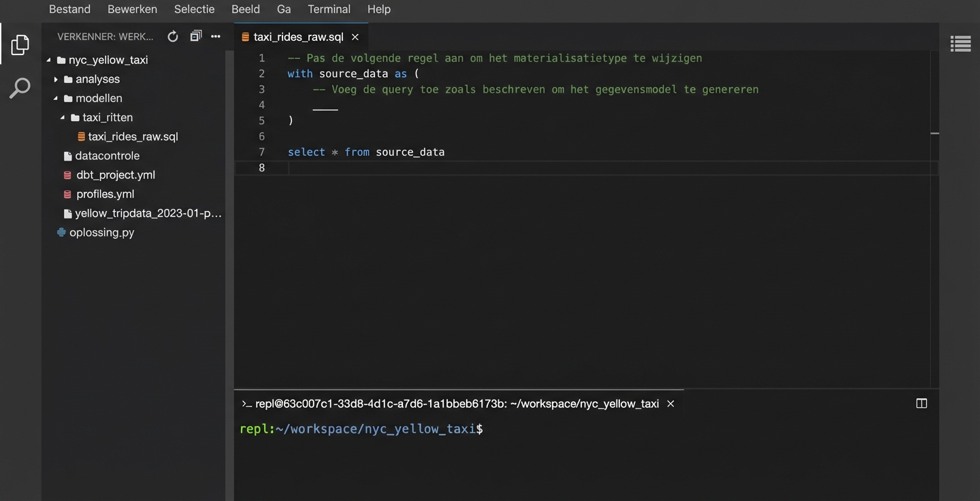Viewport: 980px width, 501px height.
Task: Switch to the taxi_rides_raw.sql tab
Action: (x=298, y=37)
